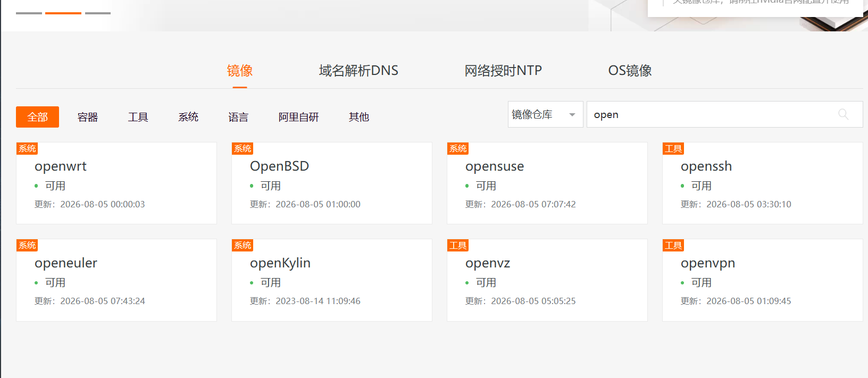This screenshot has height=378, width=868.
Task: Switch to the 镜像 tab
Action: [240, 70]
